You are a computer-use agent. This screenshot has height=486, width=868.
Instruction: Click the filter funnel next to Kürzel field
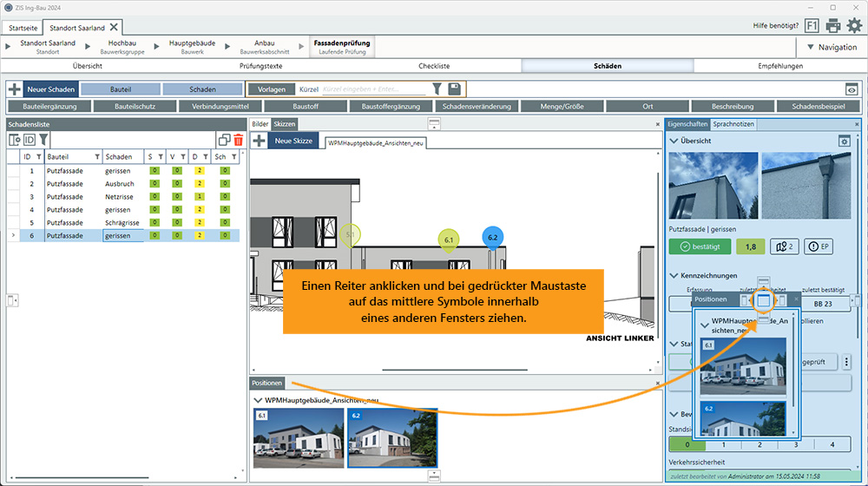coord(437,89)
